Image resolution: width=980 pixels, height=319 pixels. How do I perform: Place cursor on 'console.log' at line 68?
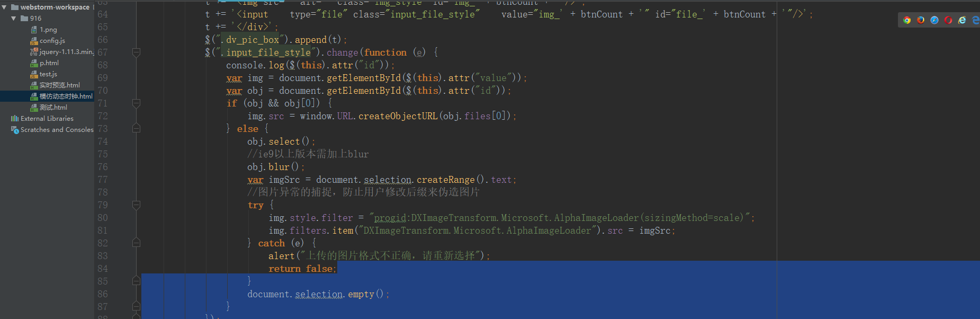[x=255, y=65]
